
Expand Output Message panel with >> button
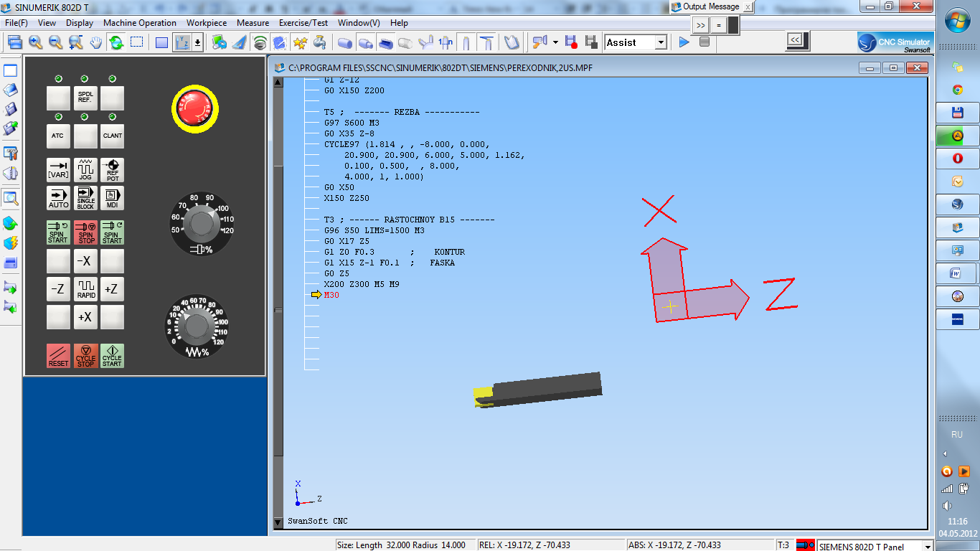702,25
